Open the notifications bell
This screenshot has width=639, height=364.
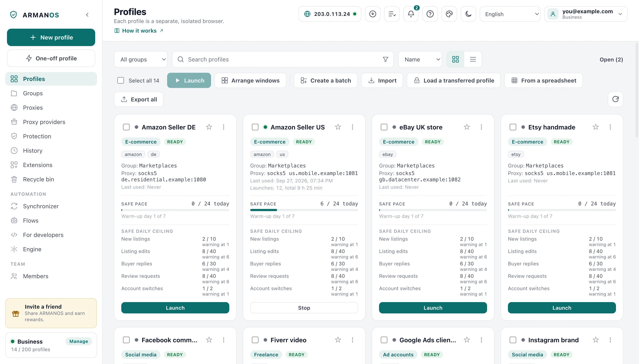point(411,14)
